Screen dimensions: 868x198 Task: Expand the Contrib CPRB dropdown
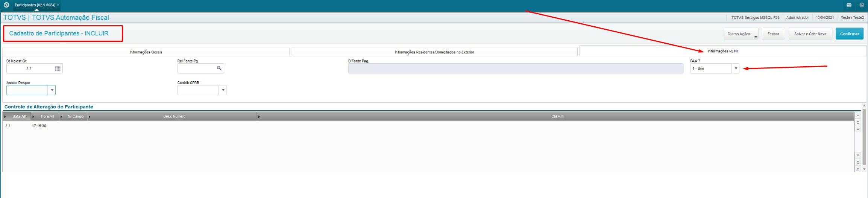223,90
